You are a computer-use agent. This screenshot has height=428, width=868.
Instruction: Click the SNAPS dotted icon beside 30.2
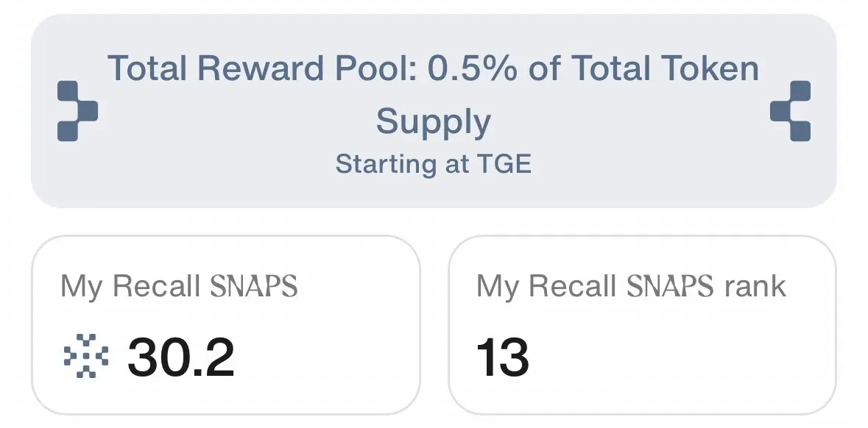pos(86,355)
